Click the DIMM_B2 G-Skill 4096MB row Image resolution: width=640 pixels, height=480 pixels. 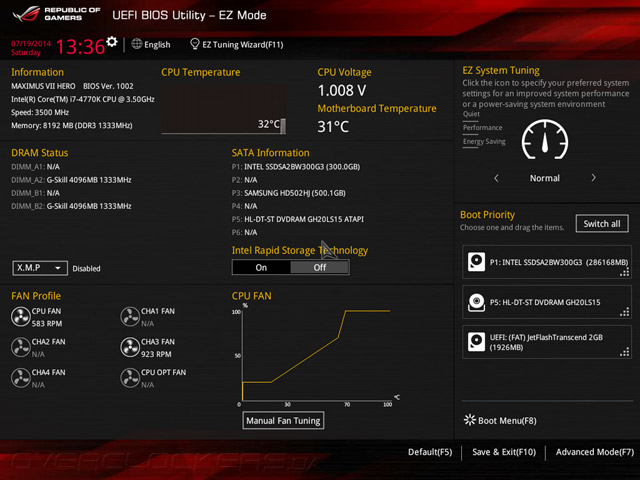click(71, 206)
